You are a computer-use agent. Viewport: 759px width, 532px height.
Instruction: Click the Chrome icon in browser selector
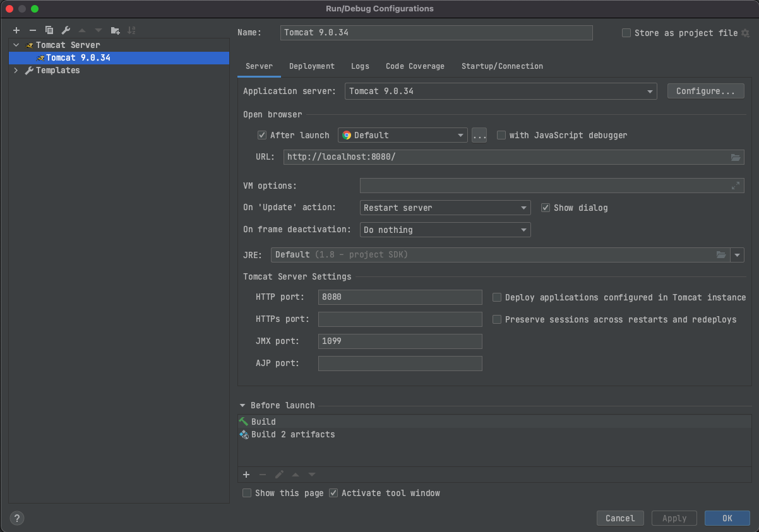click(x=347, y=135)
